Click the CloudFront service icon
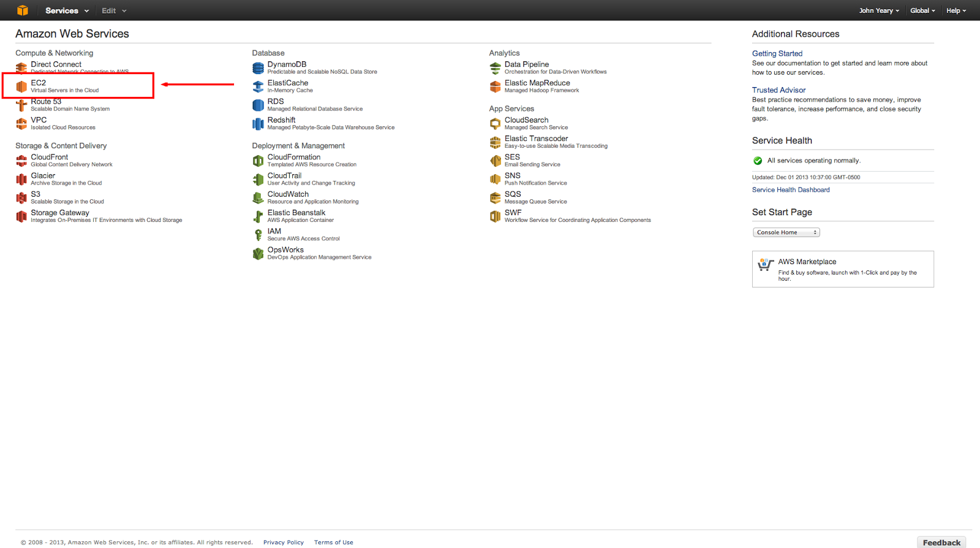 point(21,161)
